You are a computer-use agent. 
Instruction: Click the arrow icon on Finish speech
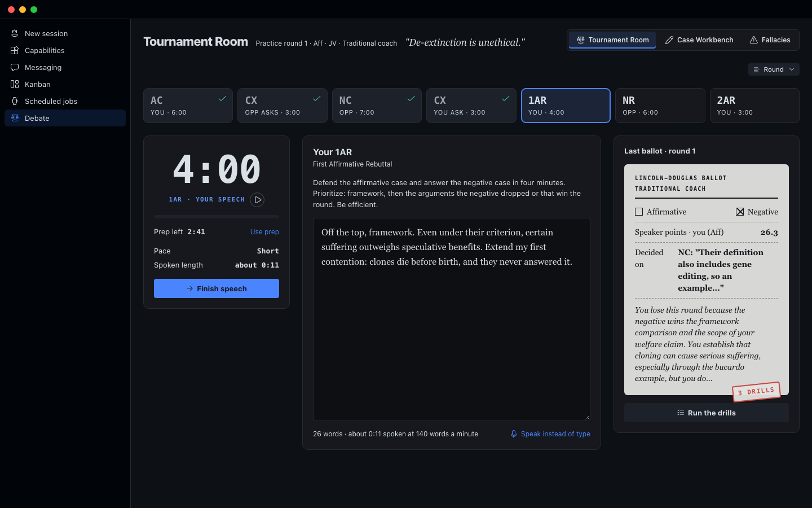(x=190, y=288)
